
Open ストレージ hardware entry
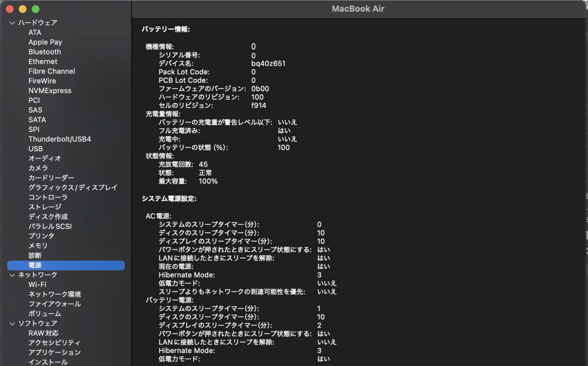pos(45,207)
